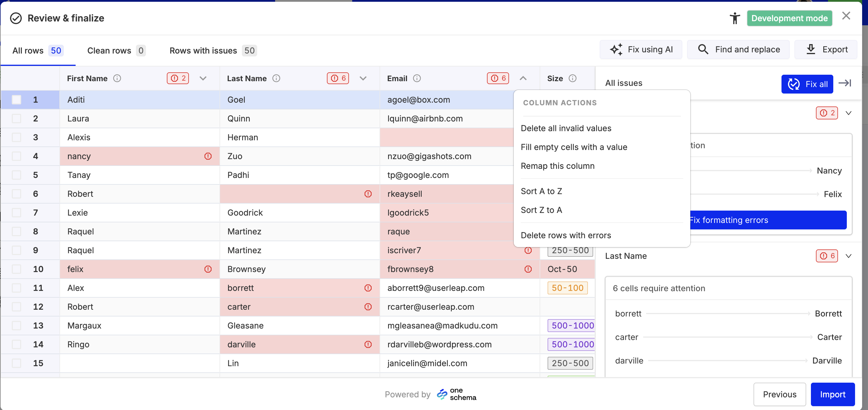Screen dimensions: 868x410
Task: Click the error icon in carter cell
Action: click(x=368, y=307)
